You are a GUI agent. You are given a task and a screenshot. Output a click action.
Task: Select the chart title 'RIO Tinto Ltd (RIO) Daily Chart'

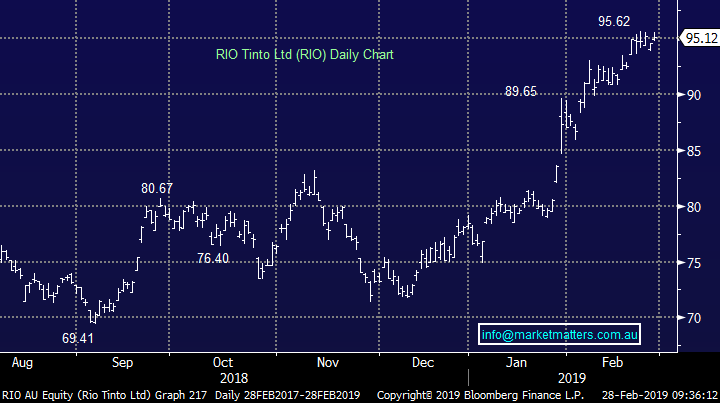[304, 55]
